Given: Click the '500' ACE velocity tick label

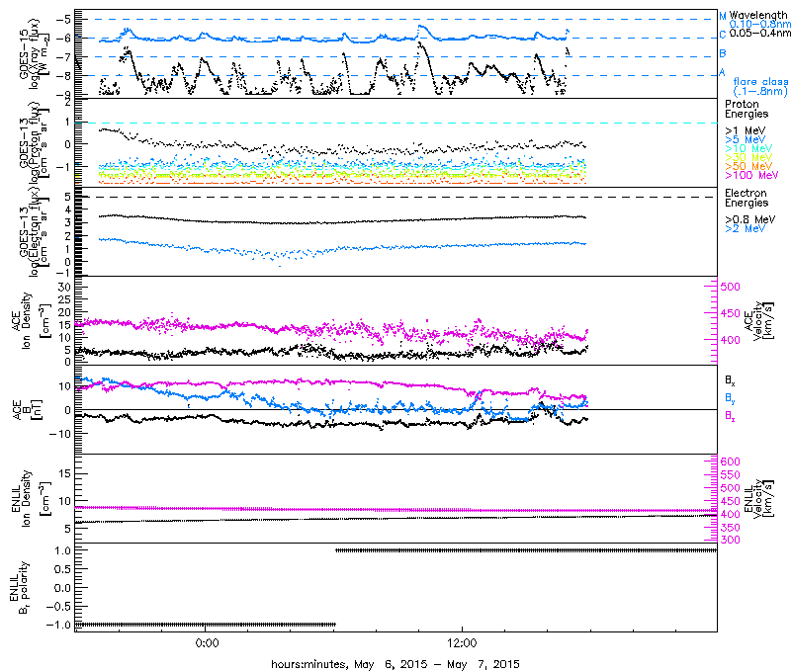Looking at the screenshot, I should coord(730,287).
